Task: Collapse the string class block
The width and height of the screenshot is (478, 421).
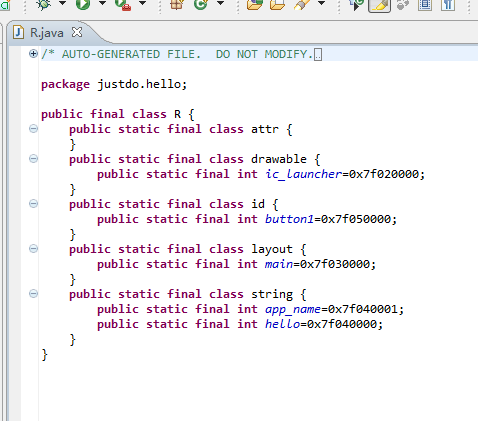Action: point(33,294)
